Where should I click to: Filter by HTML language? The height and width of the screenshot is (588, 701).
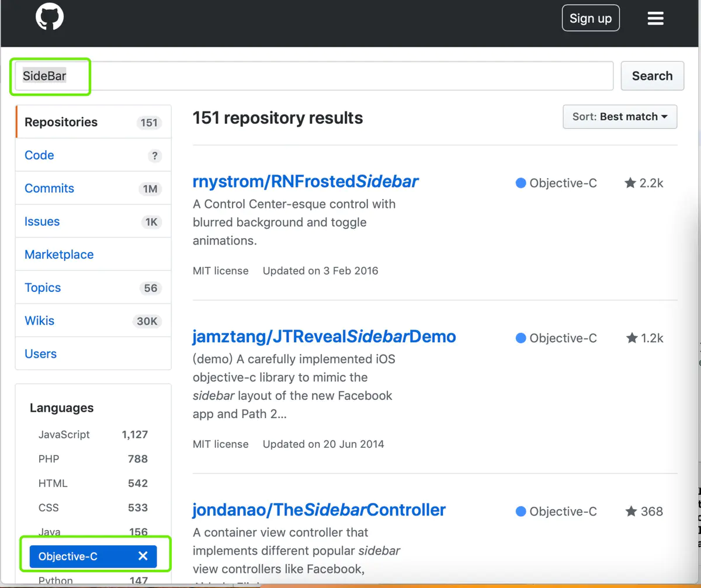[93, 483]
